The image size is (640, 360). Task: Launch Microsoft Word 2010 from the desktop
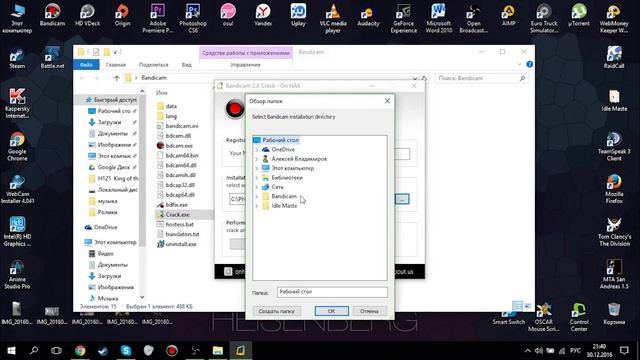tap(438, 18)
